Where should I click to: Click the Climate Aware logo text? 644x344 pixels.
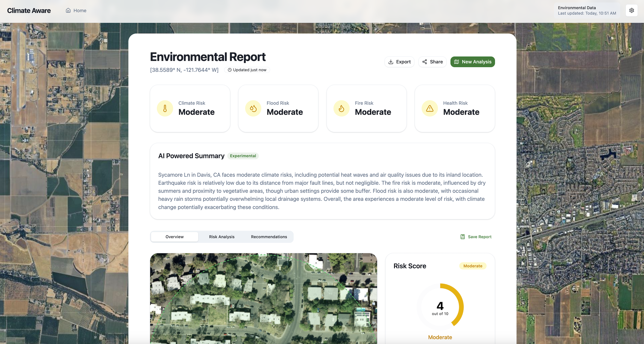pos(29,11)
